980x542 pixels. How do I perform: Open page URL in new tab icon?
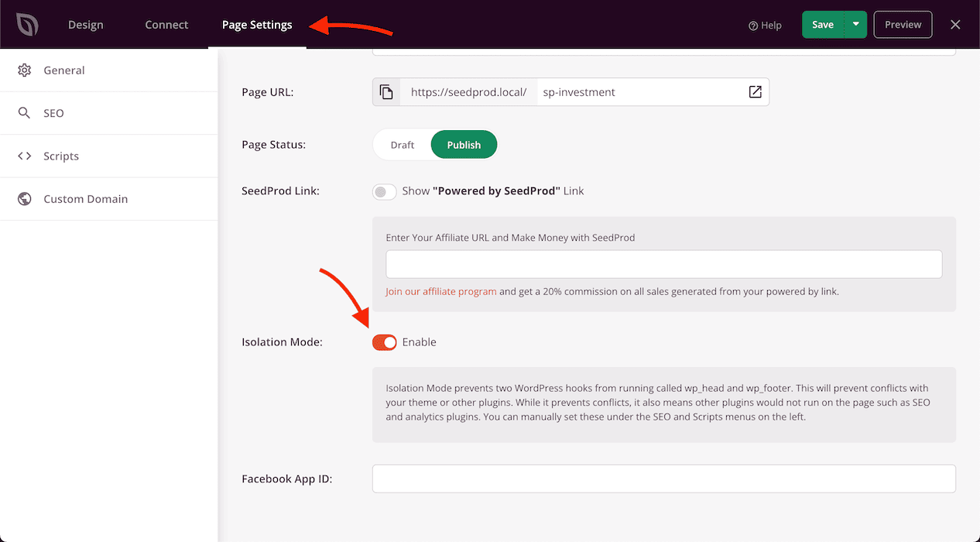click(755, 92)
